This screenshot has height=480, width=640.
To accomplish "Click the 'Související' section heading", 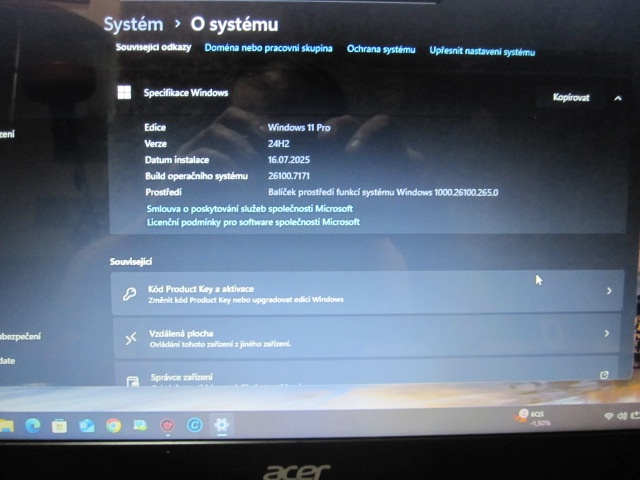I will point(131,262).
